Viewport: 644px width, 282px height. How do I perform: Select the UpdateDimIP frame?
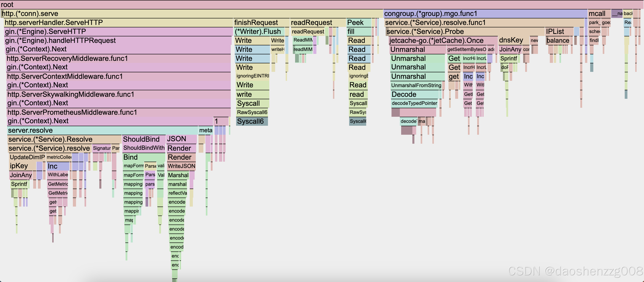tap(27, 157)
